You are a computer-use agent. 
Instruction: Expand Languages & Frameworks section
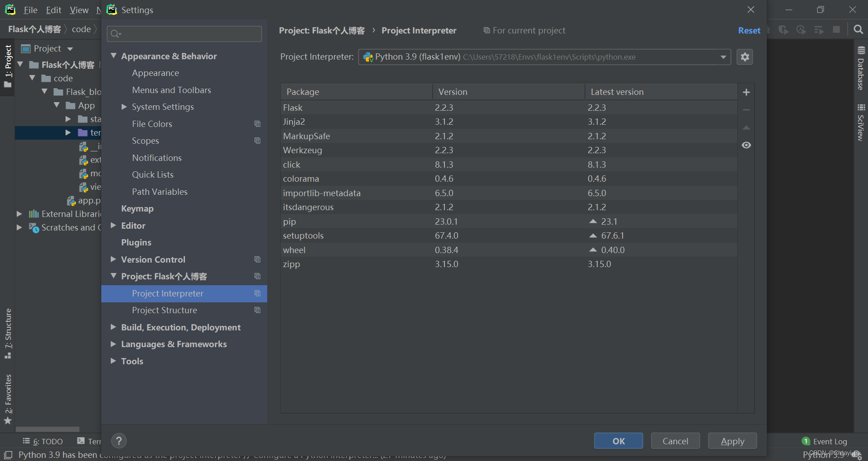click(x=113, y=343)
